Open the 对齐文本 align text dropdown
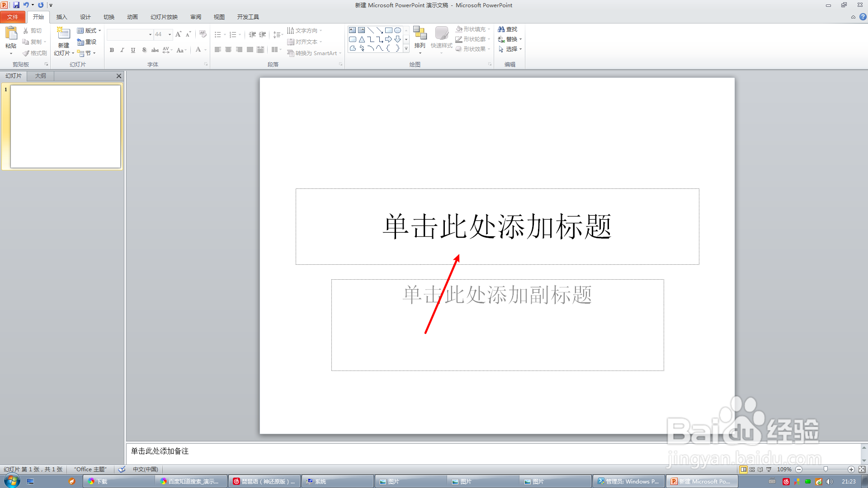The height and width of the screenshot is (488, 868). click(x=305, y=42)
